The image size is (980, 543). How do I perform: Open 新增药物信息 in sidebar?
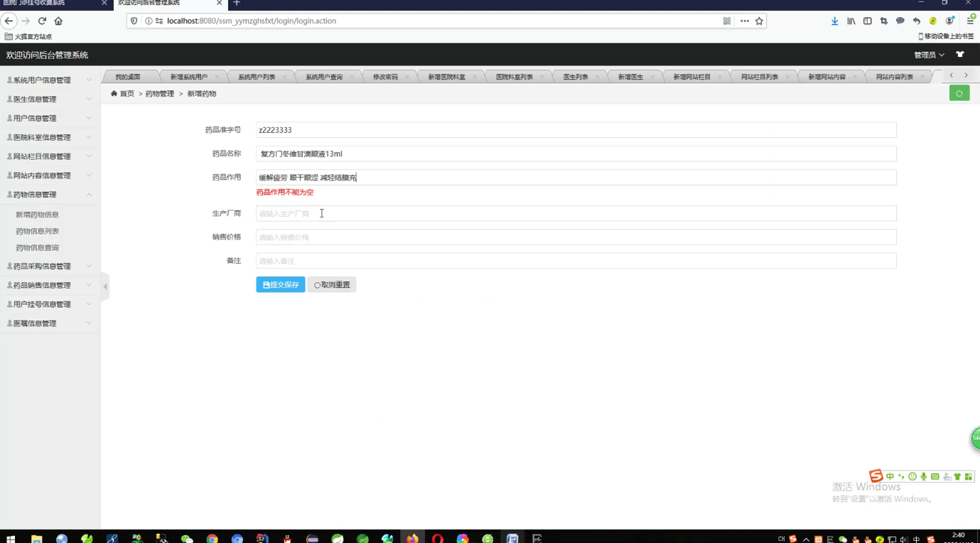coord(37,215)
